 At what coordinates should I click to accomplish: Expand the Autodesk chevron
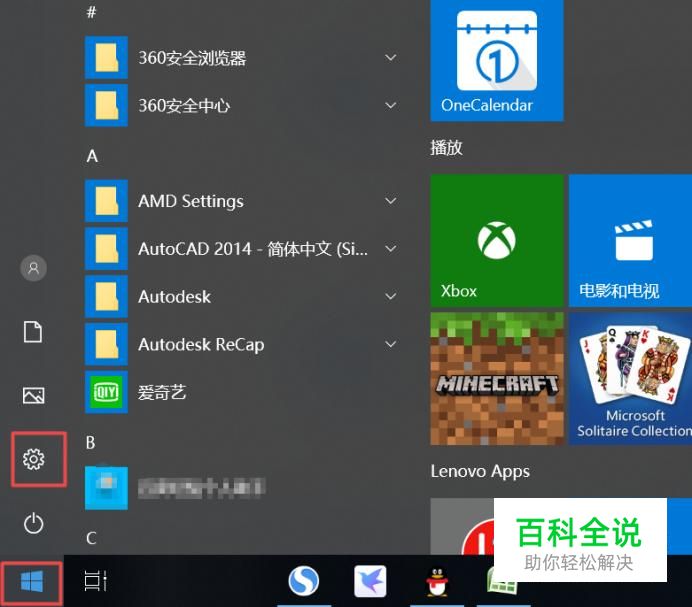[x=390, y=296]
